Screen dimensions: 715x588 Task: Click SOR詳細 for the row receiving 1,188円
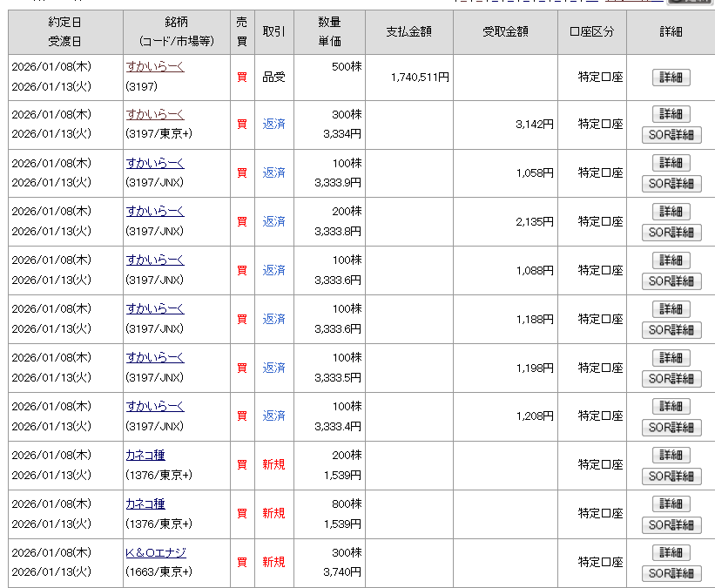(x=671, y=330)
